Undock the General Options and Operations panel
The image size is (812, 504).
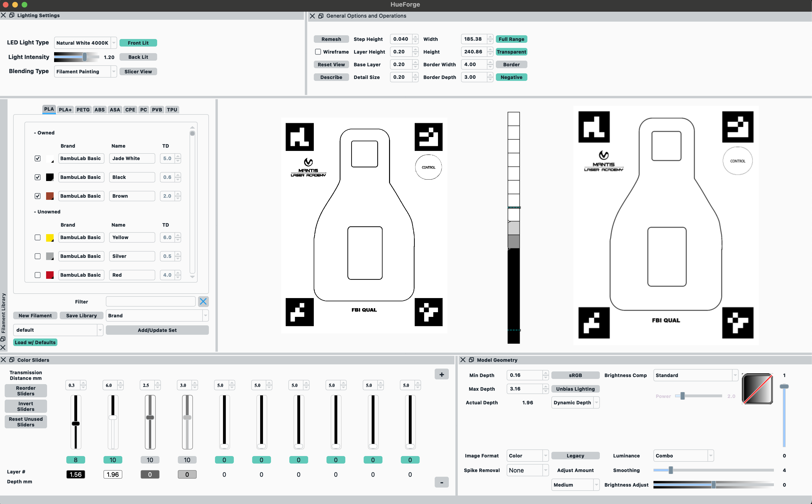click(x=321, y=16)
